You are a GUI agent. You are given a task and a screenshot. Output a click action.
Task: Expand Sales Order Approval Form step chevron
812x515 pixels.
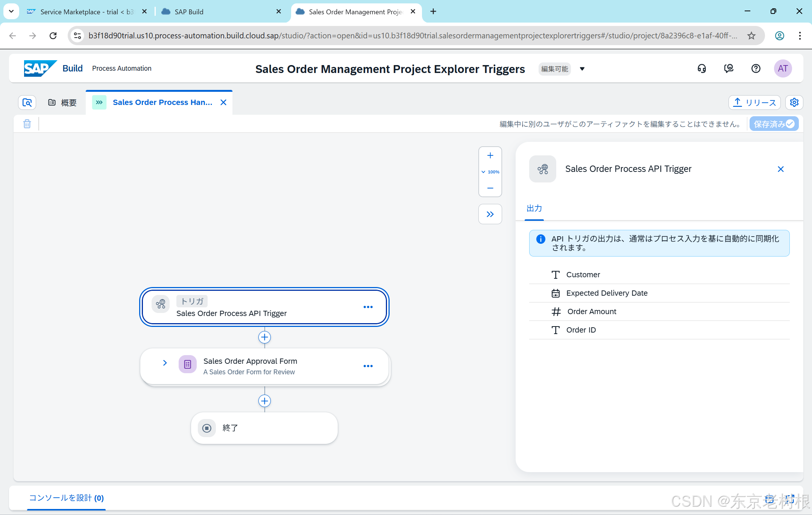tap(165, 363)
